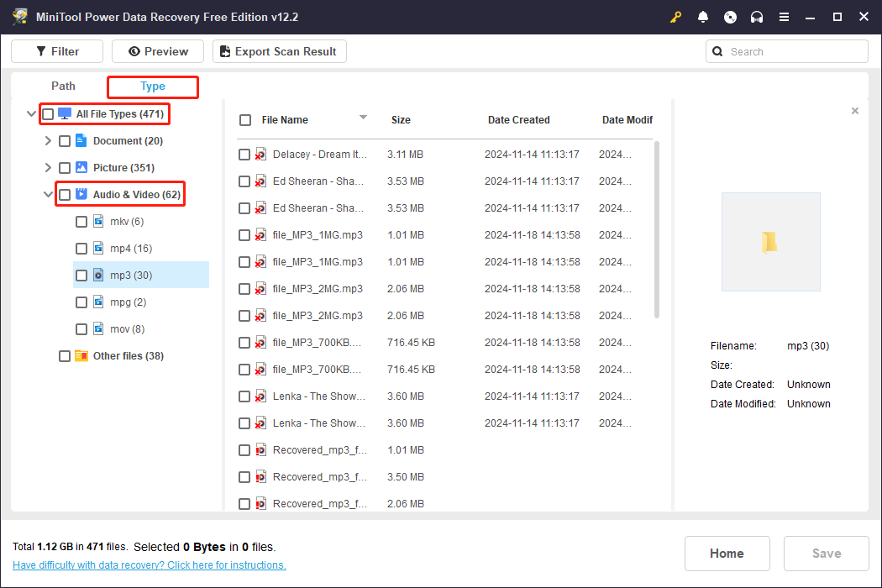
Task: Go back with the Home button
Action: 727,554
